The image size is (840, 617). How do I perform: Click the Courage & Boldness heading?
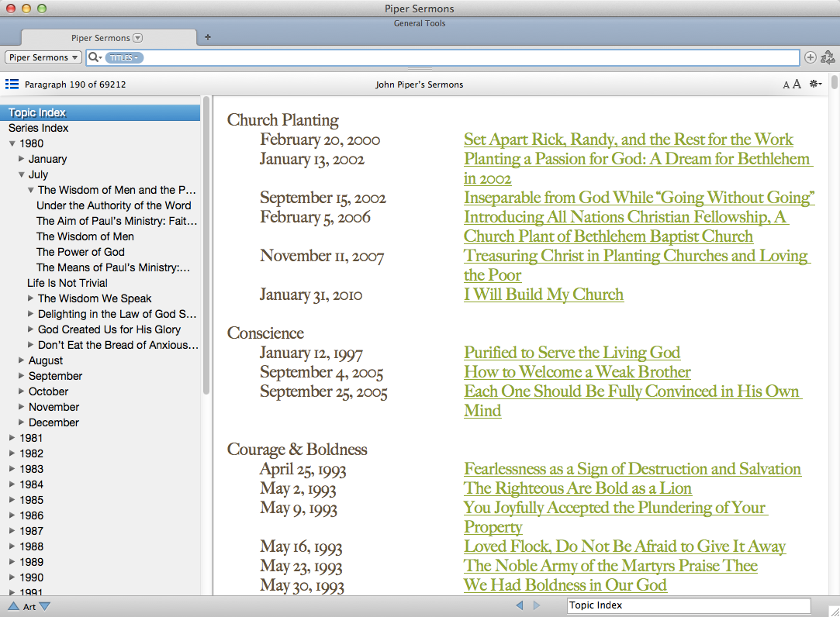[x=297, y=450]
